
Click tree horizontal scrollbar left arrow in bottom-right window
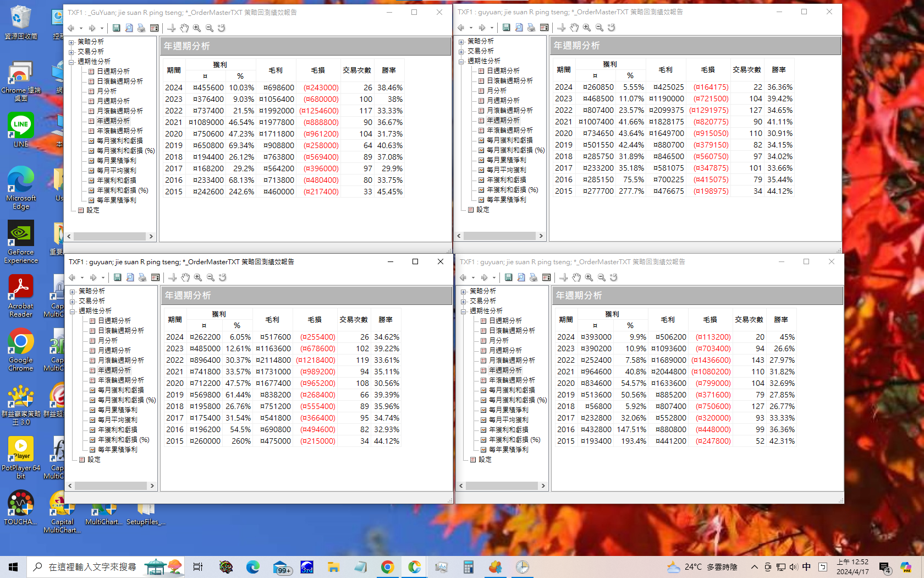(461, 486)
